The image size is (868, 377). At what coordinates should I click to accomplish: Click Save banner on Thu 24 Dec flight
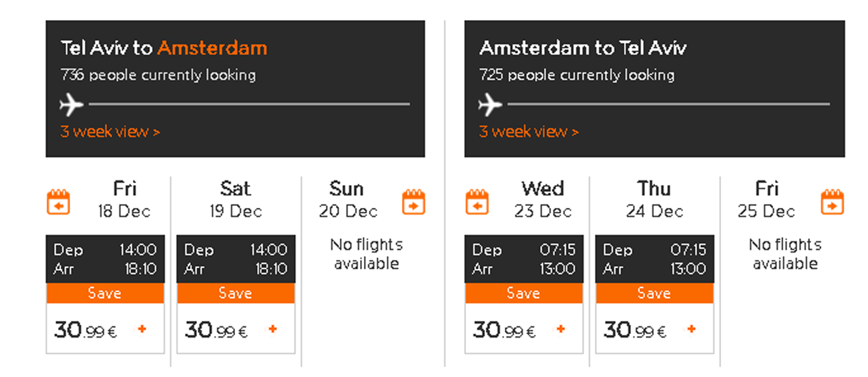click(654, 293)
